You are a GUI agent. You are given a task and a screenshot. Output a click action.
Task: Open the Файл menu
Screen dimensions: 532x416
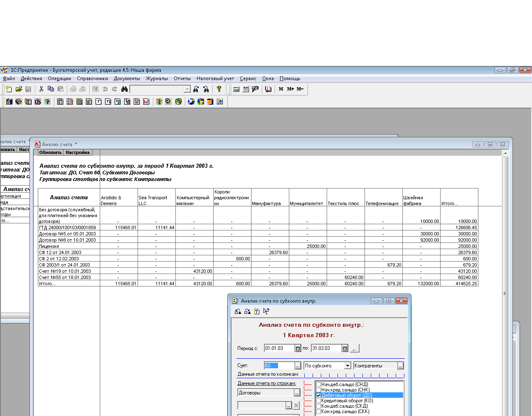[x=9, y=78]
